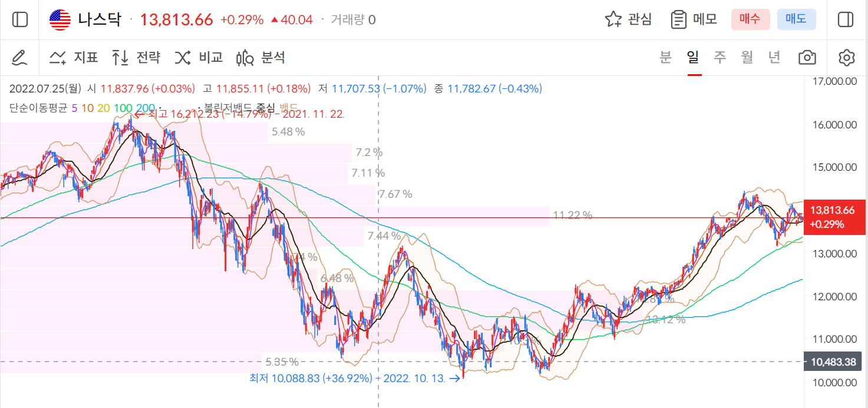868x408 pixels.
Task: Click the US flag icon next to 나스닥
Action: tap(60, 19)
